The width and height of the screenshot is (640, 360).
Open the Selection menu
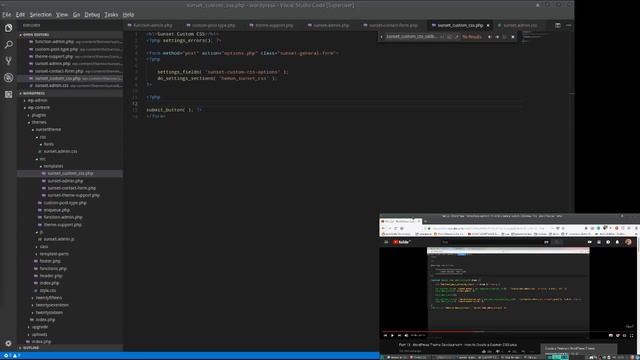(x=40, y=15)
